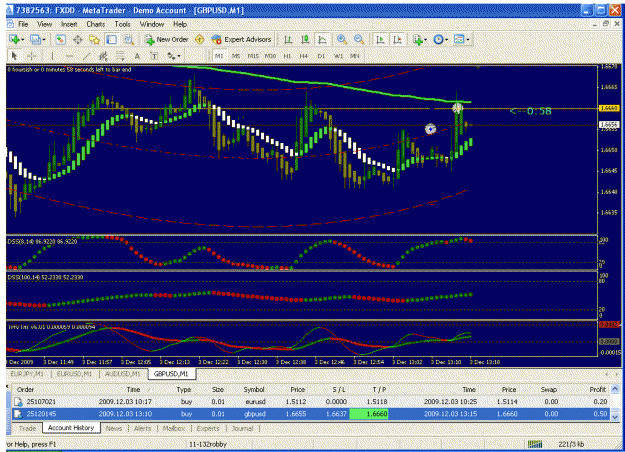
Task: Open the News tab in terminal
Action: click(x=114, y=428)
